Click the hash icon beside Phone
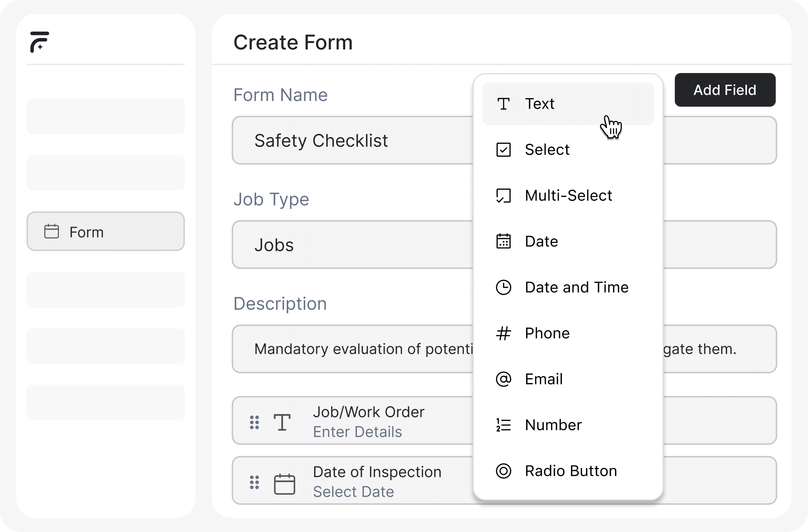 click(x=503, y=333)
